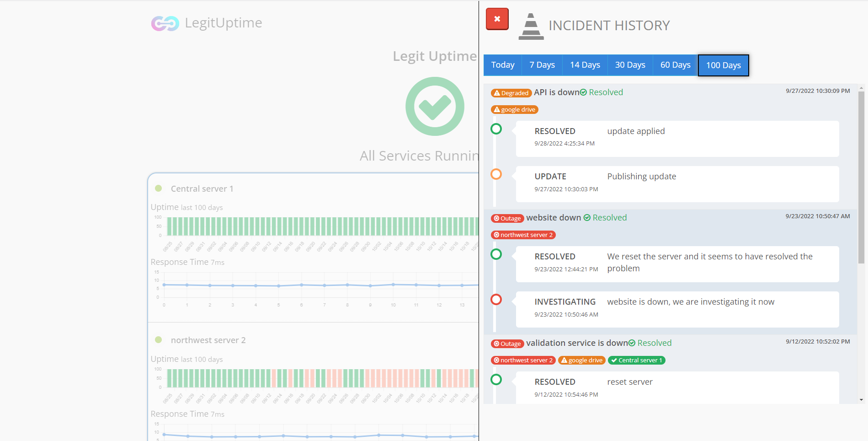Select the 60 Days tab
Viewport: 868px width, 441px height.
coord(676,65)
